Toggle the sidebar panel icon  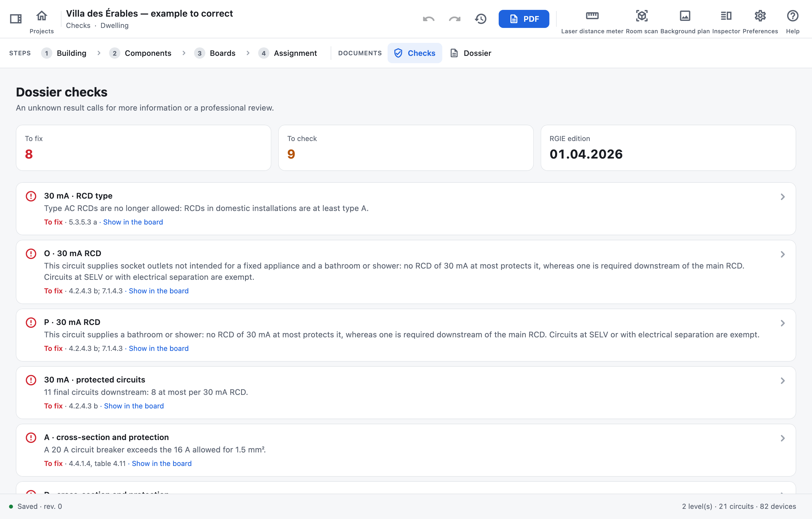16,19
